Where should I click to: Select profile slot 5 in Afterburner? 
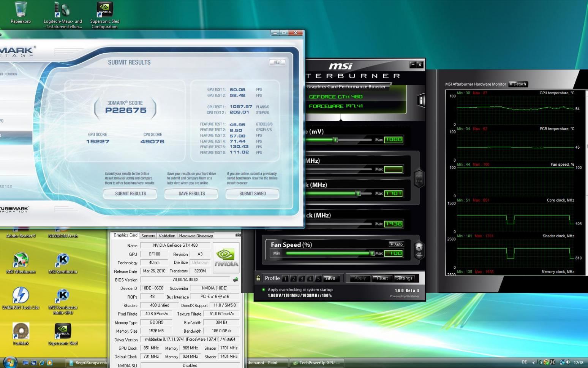point(318,279)
